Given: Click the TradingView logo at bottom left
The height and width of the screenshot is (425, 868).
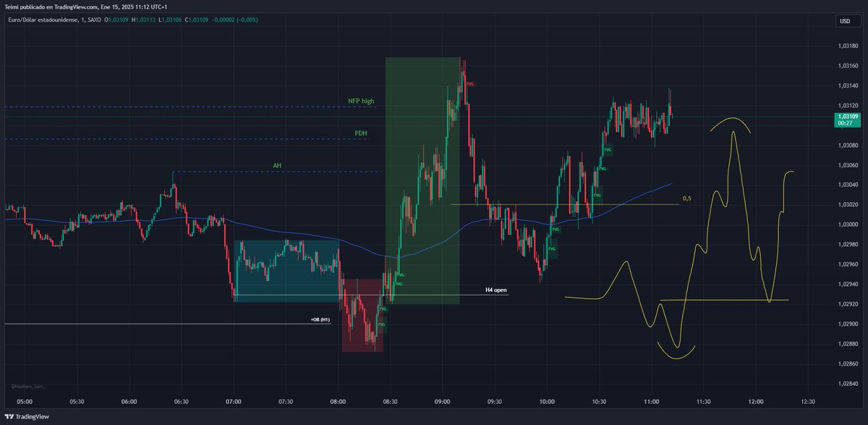Looking at the screenshot, I should pos(25,416).
